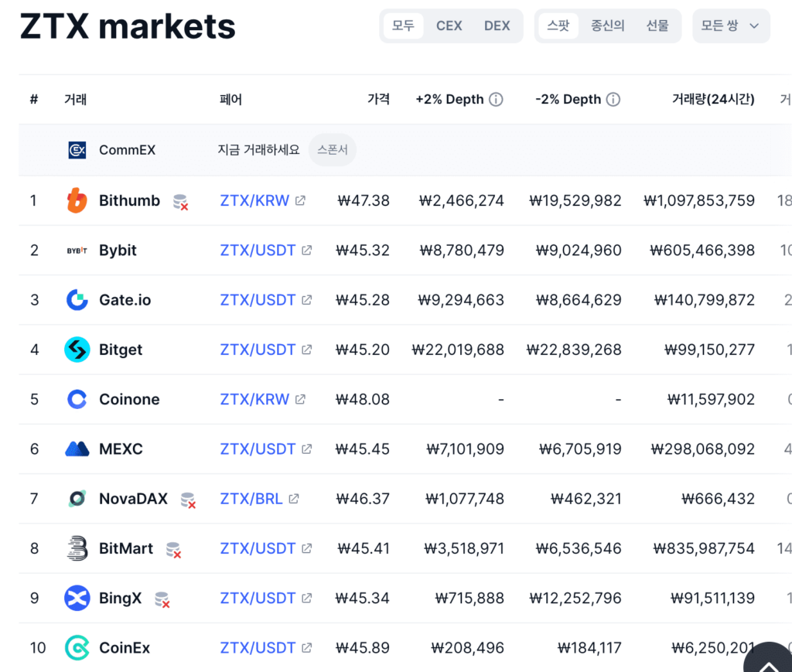The height and width of the screenshot is (672, 792).
Task: Switch to the CEX tab
Action: [x=449, y=26]
